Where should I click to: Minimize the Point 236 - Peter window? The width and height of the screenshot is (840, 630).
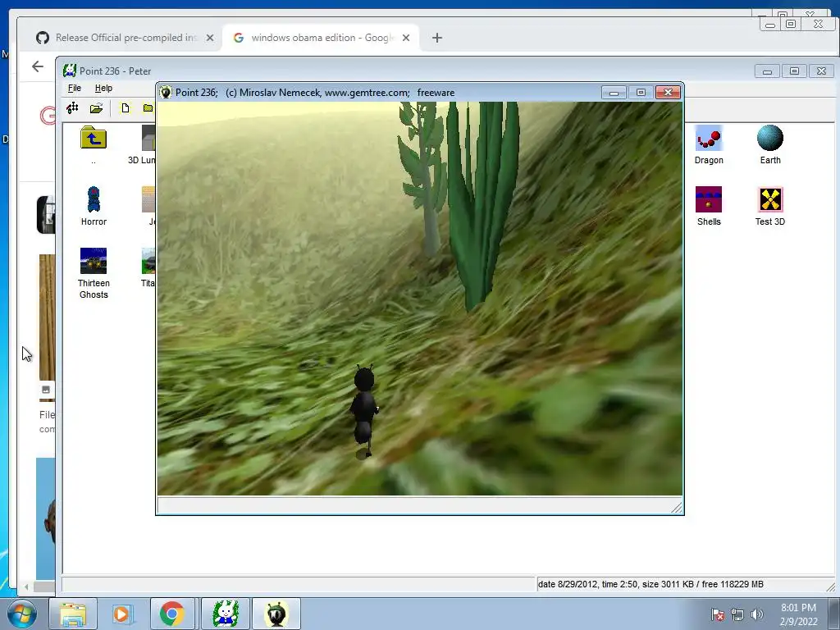point(767,71)
